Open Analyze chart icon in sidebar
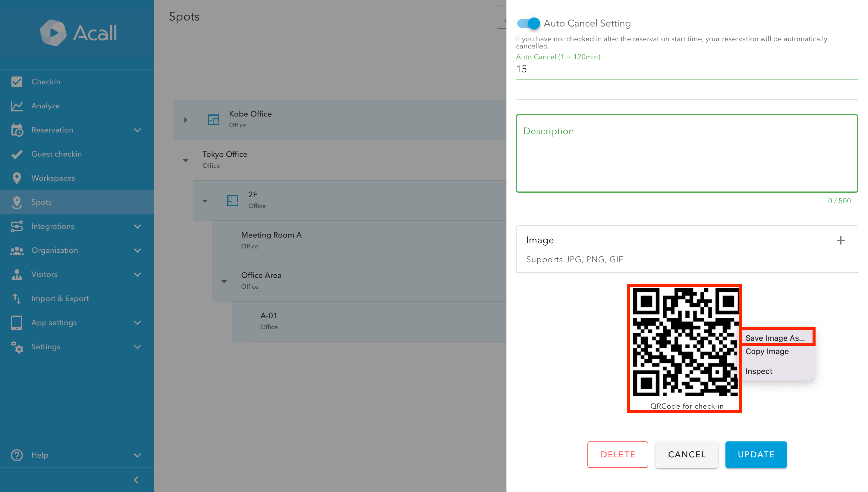The width and height of the screenshot is (868, 492). [17, 106]
